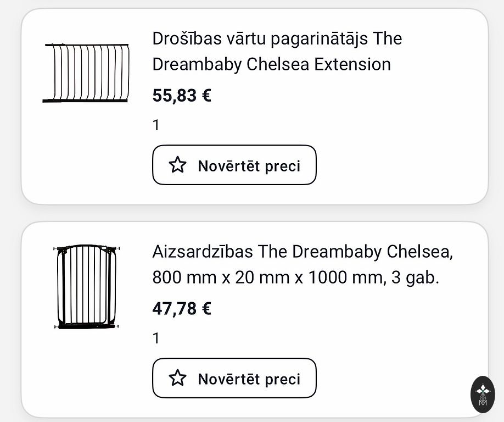Click star icon on Aizsardzības gate rating button
Viewport: 504px width, 422px height.
click(177, 378)
